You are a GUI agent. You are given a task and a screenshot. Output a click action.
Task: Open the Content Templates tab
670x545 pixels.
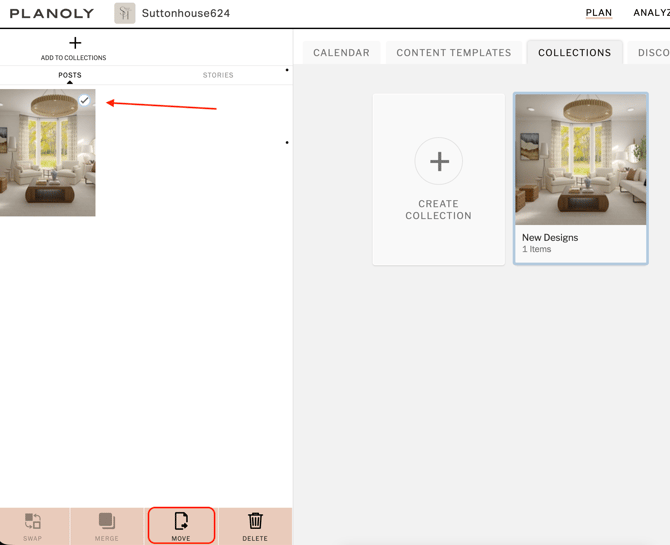[x=454, y=53]
